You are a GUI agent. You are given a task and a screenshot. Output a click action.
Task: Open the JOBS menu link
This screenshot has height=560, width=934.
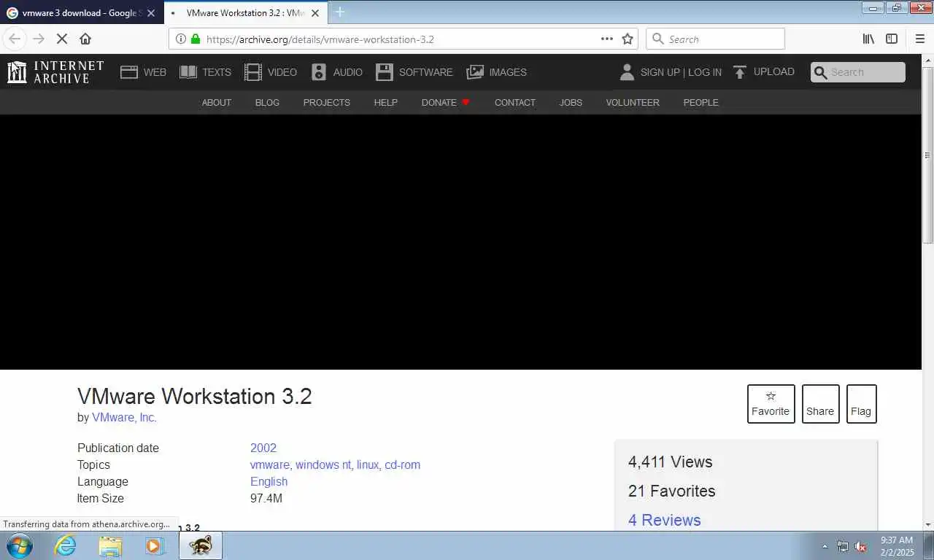(571, 103)
